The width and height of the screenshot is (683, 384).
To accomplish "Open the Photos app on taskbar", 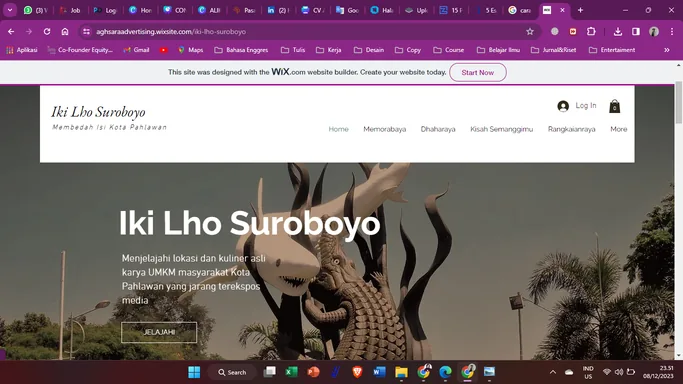I will click(x=489, y=372).
